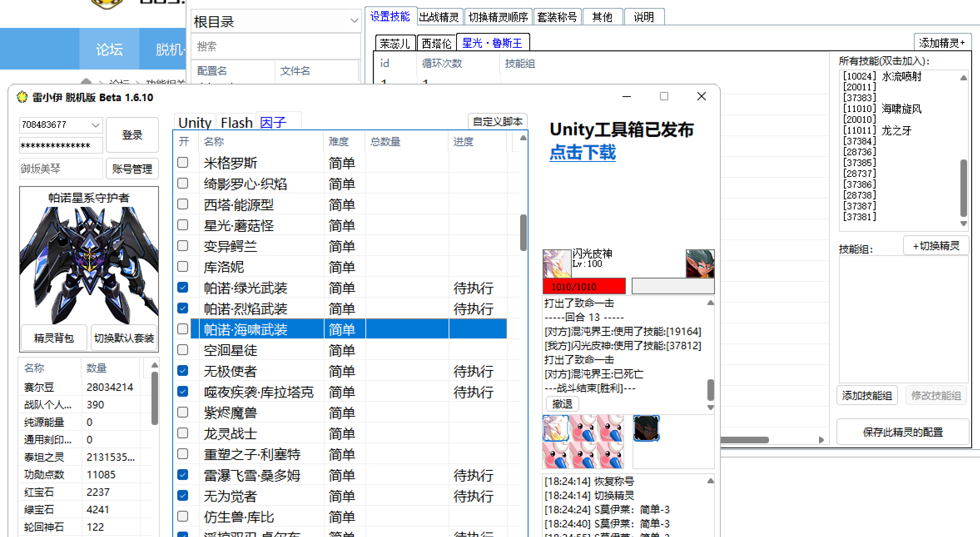
Task: Click the enemy spirit portrait beside 闪光皮神
Action: (700, 263)
